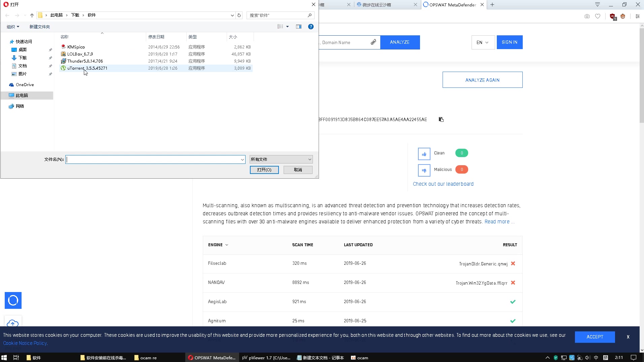Open the Check out our leaderboard link
Viewport: 644px width, 362px height.
click(x=443, y=184)
